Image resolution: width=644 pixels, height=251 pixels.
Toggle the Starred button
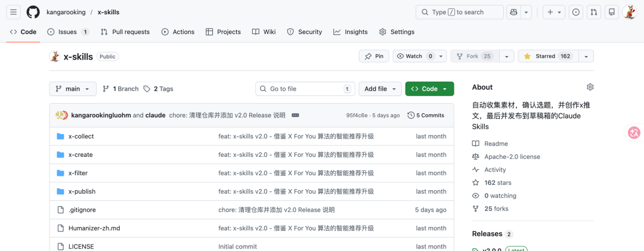click(x=549, y=56)
